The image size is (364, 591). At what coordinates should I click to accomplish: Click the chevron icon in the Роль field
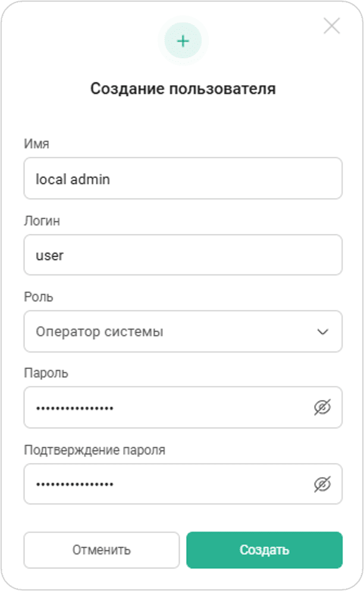point(322,332)
